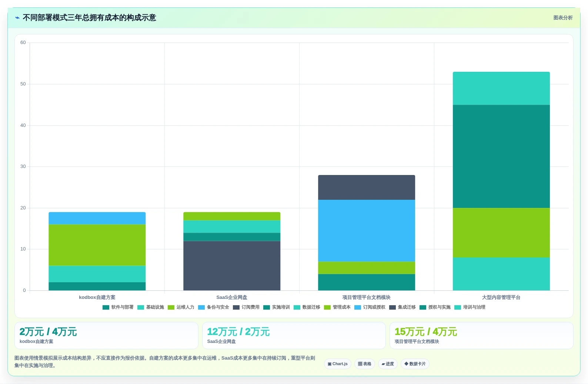This screenshot has height=384, width=588.
Task: Click the light teal segment in SaaS bar
Action: coord(232,227)
